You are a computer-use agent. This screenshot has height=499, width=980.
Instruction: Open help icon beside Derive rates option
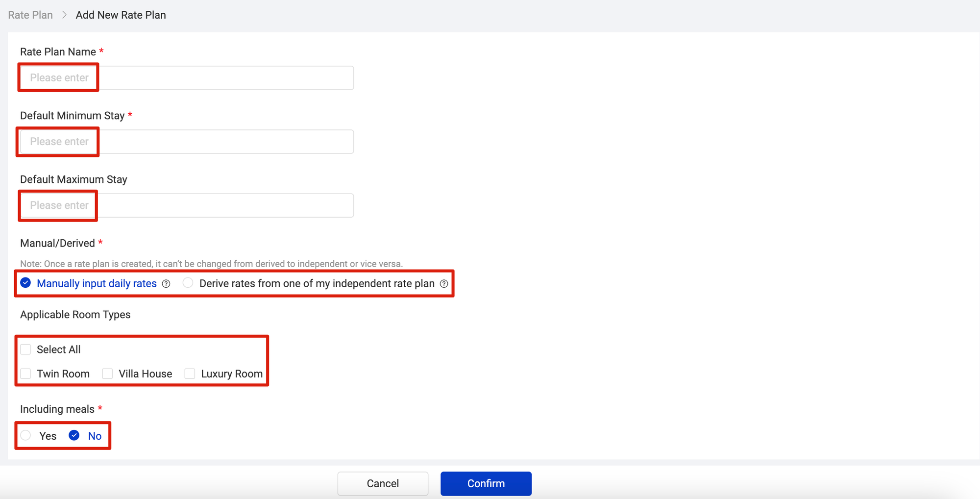pos(444,284)
